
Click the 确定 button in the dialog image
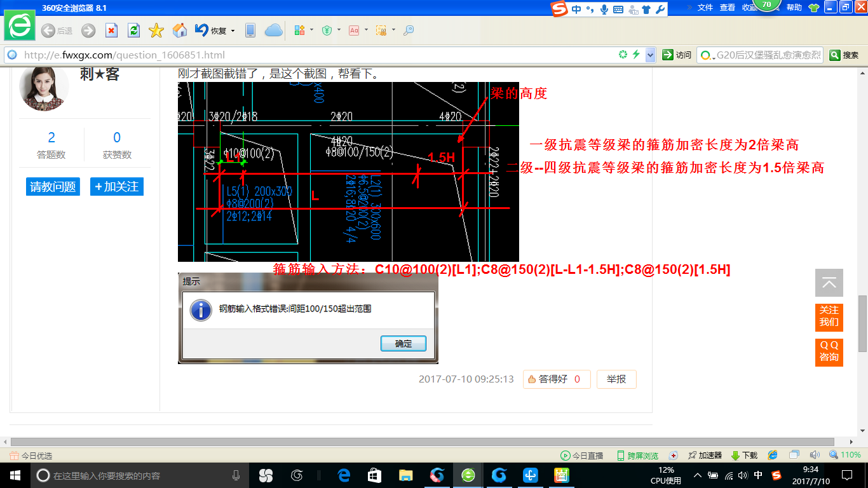(403, 344)
